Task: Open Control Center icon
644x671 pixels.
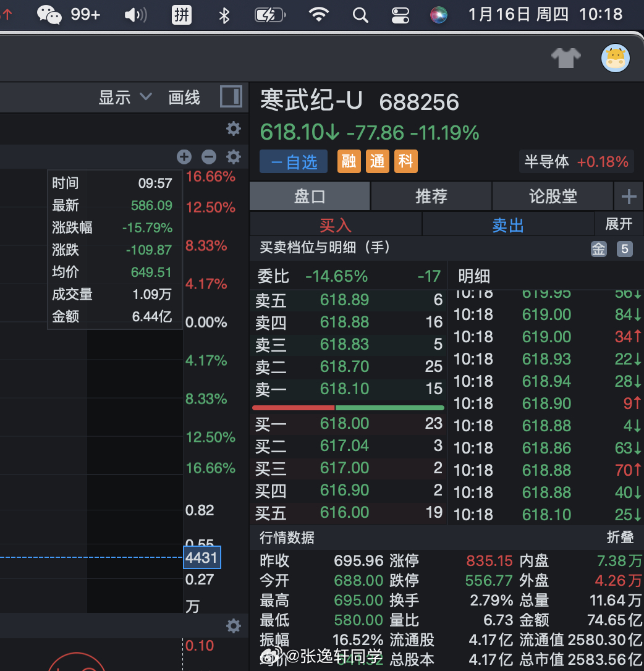Action: tap(400, 15)
